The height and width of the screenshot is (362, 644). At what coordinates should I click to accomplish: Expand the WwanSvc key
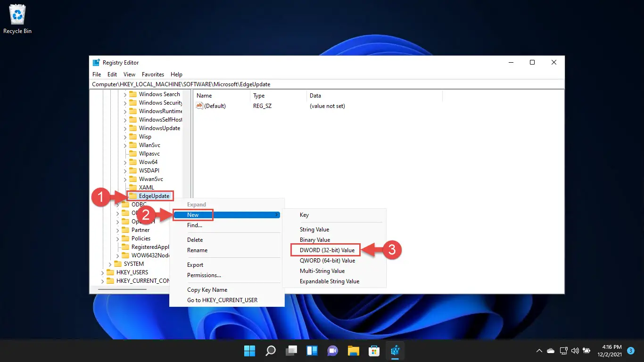pos(125,179)
